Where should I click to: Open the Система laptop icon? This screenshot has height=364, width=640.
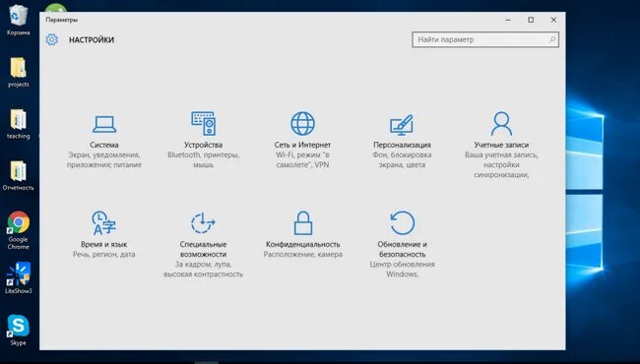(104, 124)
